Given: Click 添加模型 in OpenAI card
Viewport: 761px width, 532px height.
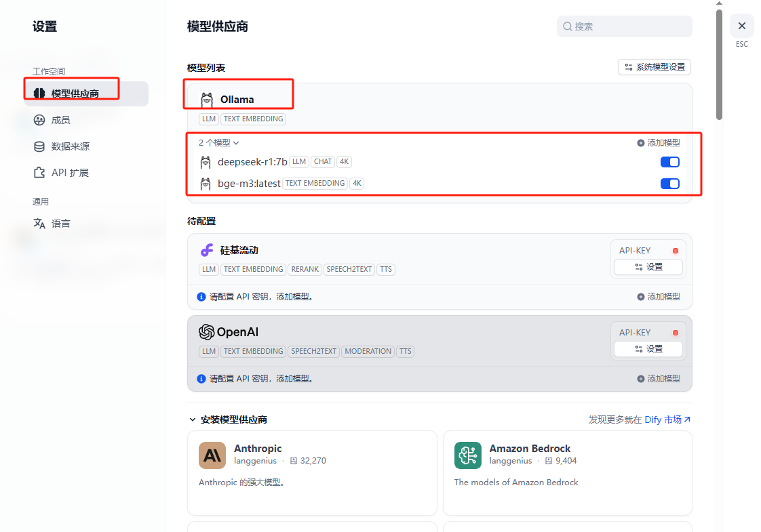Looking at the screenshot, I should point(659,378).
